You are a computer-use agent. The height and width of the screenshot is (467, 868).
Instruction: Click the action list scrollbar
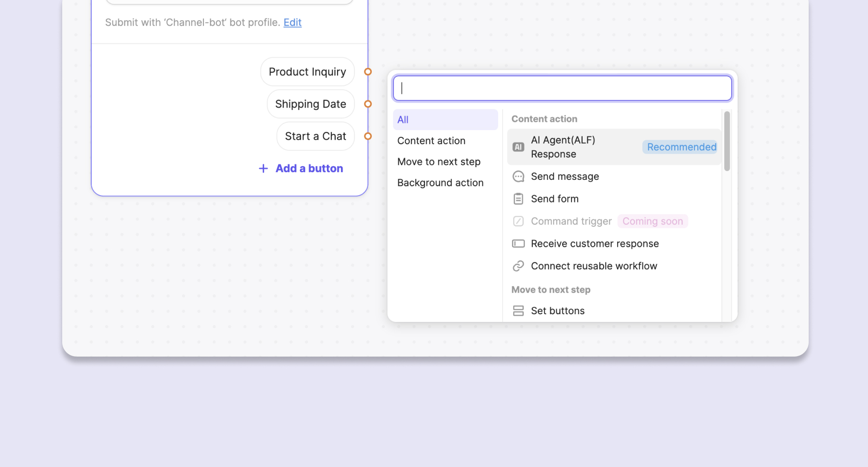tap(727, 141)
